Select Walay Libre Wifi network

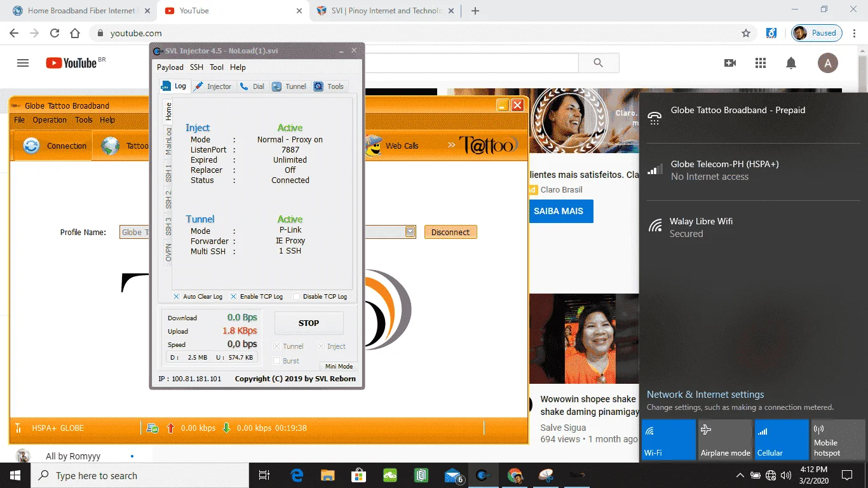(754, 227)
